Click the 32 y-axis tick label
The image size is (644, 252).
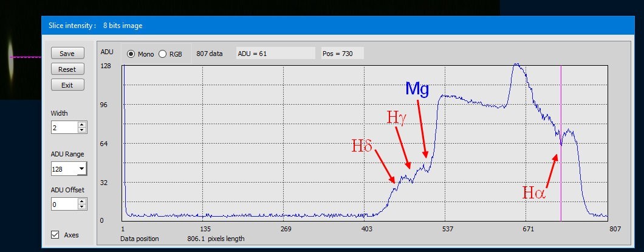(104, 183)
